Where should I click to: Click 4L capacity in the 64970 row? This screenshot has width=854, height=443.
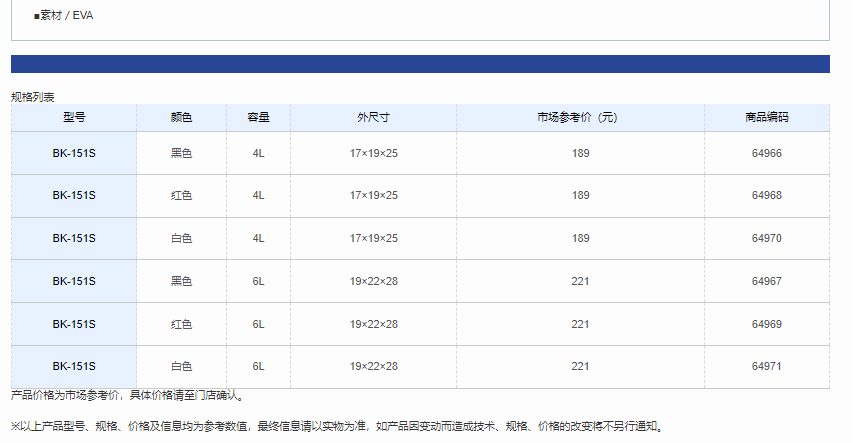point(258,238)
